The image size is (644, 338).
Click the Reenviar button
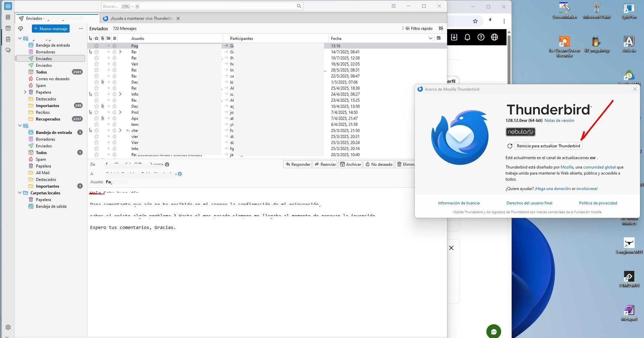pos(325,164)
